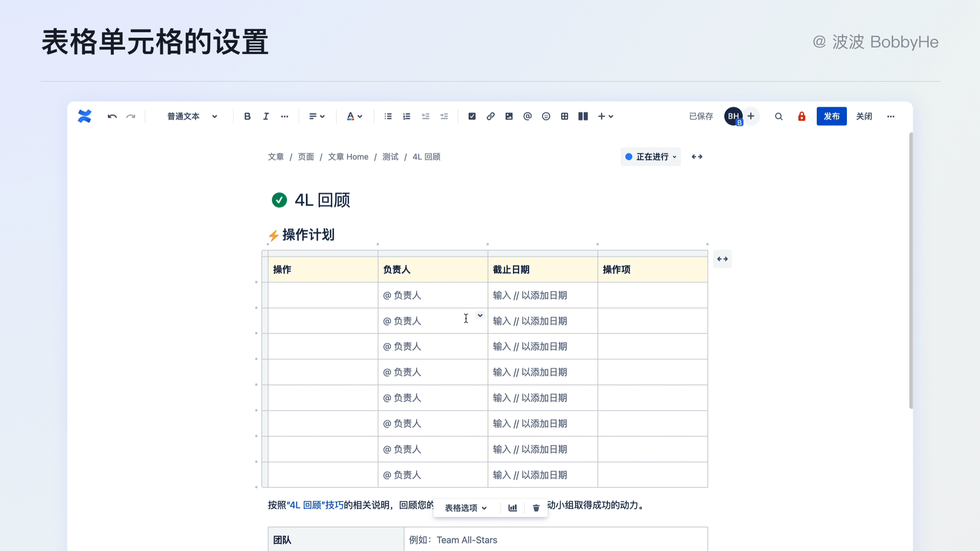Open the emoji picker icon
This screenshot has width=980, height=551.
coord(546,116)
